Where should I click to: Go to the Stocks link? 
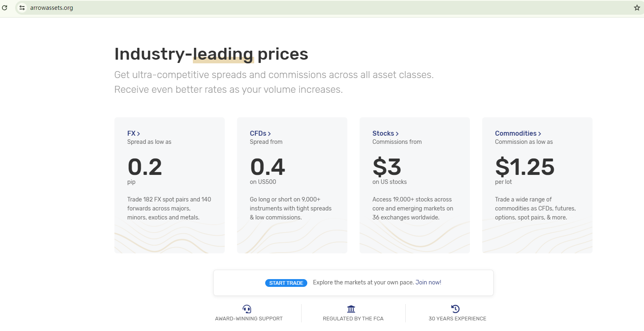pyautogui.click(x=383, y=133)
